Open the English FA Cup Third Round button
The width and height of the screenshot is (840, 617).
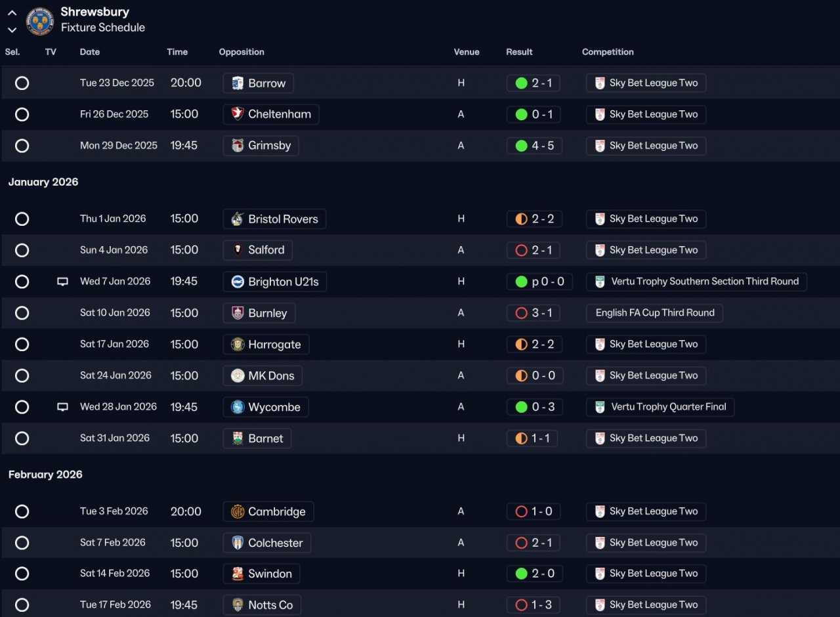pos(654,313)
